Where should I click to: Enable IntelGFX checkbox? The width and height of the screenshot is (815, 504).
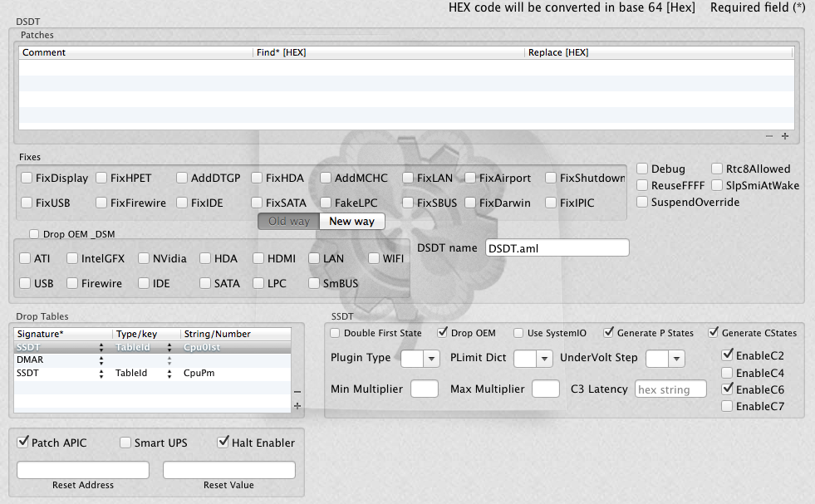point(72,258)
